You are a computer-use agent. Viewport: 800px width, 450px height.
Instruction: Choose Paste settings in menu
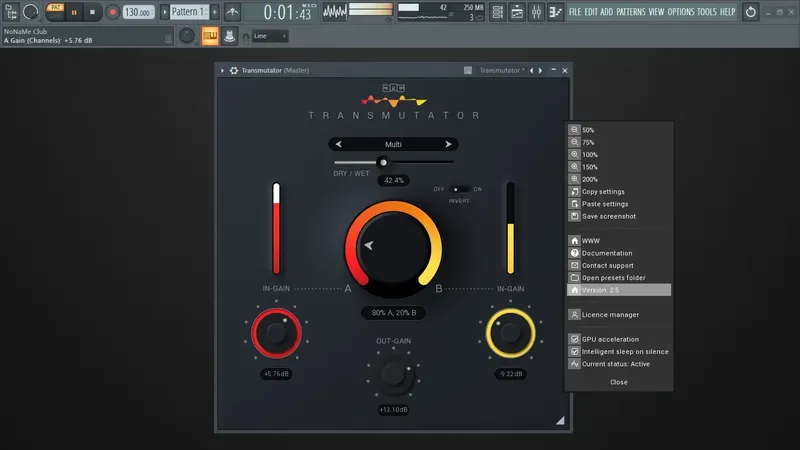point(619,204)
